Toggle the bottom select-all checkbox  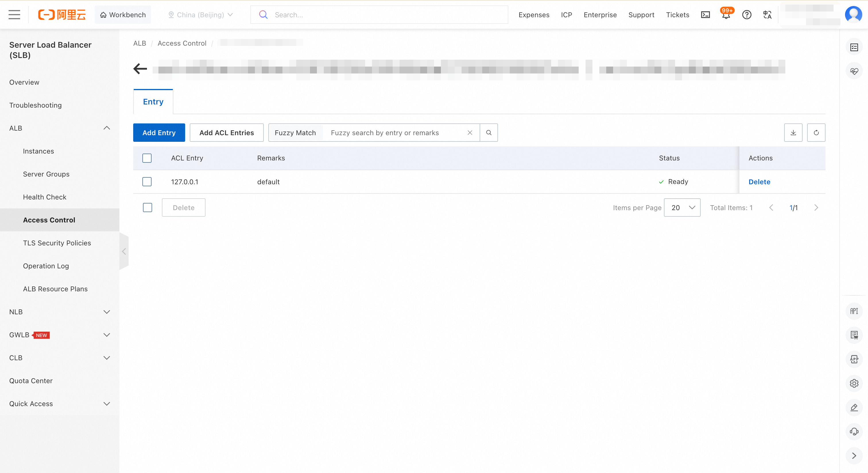(x=147, y=208)
